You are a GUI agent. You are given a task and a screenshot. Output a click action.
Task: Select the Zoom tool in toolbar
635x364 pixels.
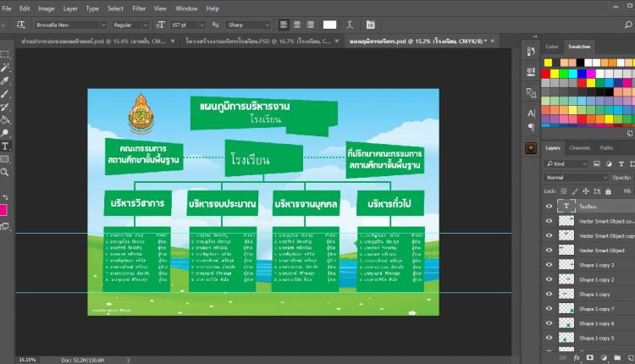5,172
